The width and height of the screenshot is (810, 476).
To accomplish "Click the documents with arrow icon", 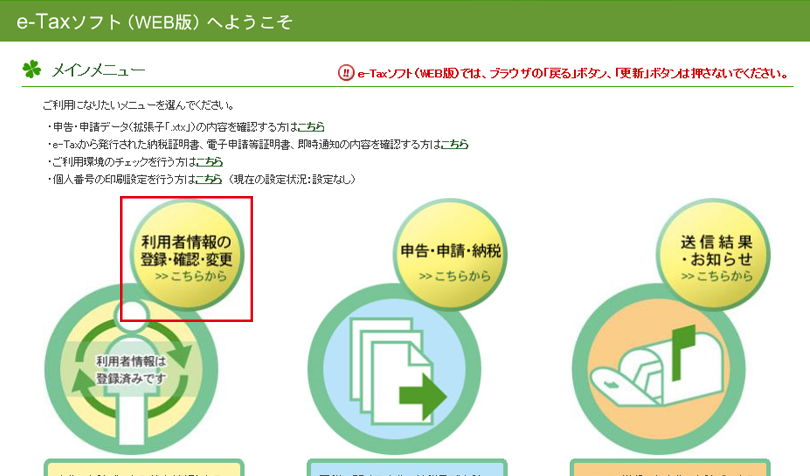I will coord(395,370).
